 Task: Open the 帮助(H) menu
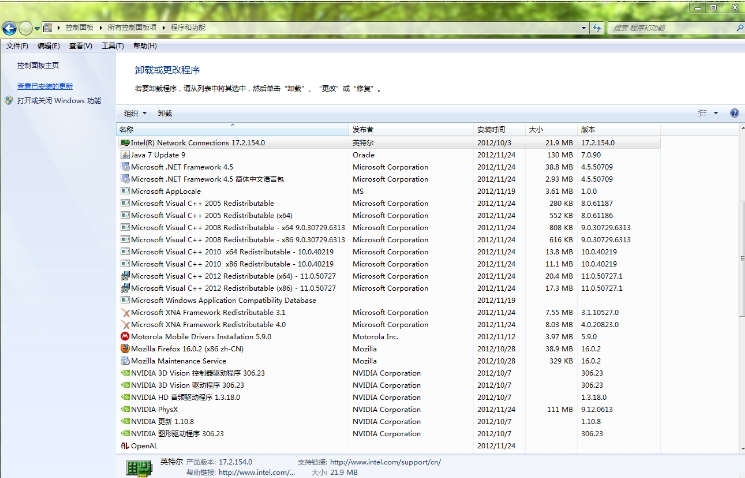145,46
